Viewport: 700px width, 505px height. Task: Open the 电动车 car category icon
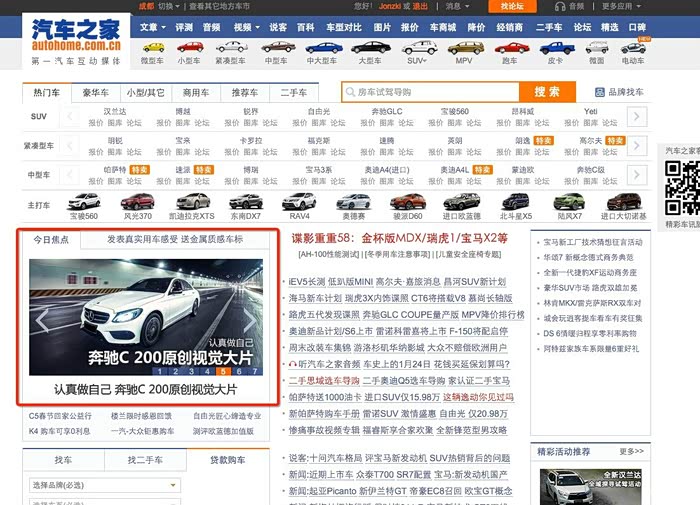(633, 47)
